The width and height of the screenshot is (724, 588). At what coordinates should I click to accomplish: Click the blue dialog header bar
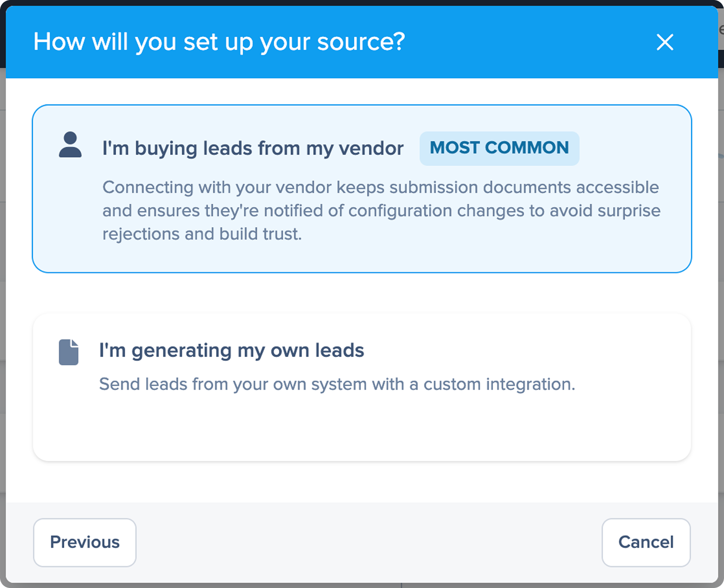point(518,42)
